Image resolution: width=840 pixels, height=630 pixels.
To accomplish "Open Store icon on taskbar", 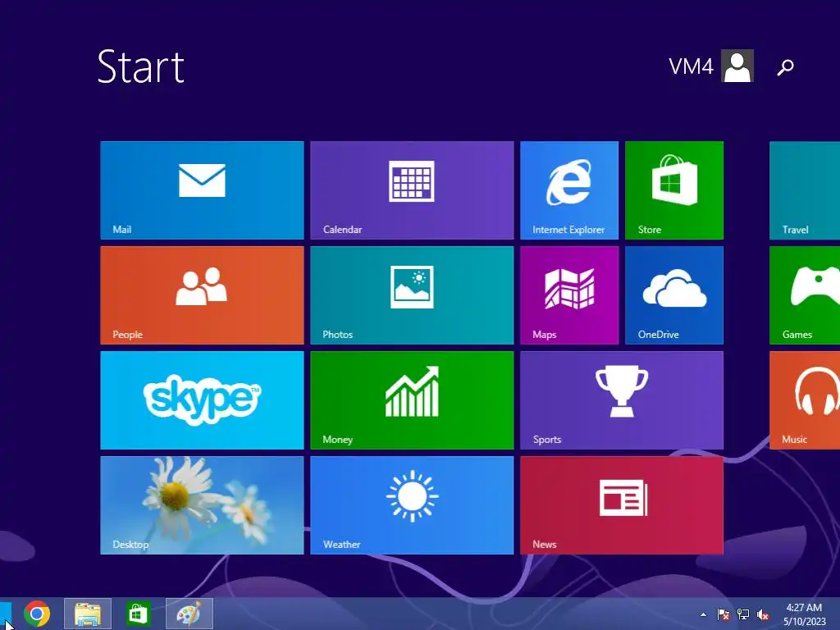I will click(x=138, y=614).
